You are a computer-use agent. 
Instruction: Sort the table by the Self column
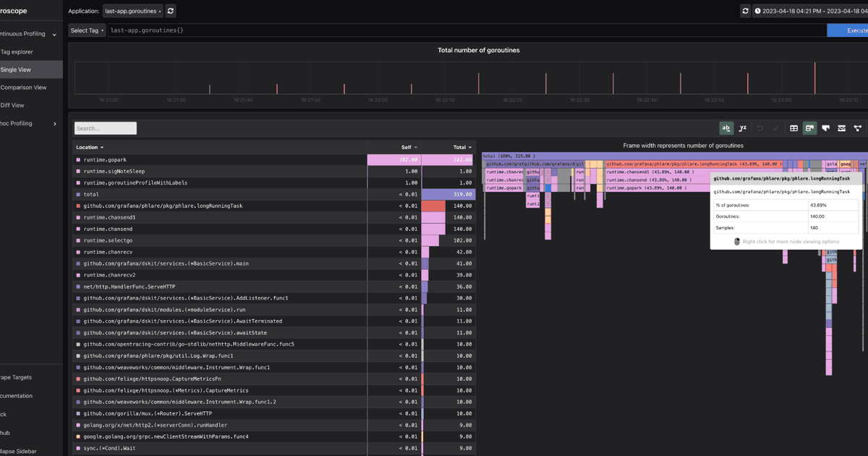[x=409, y=147]
